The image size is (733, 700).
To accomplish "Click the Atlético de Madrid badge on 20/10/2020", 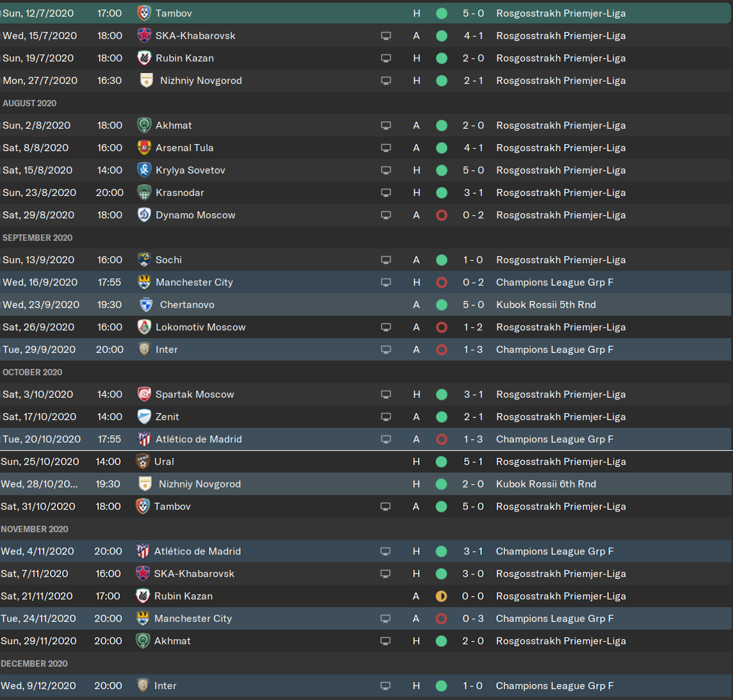I will [x=144, y=439].
